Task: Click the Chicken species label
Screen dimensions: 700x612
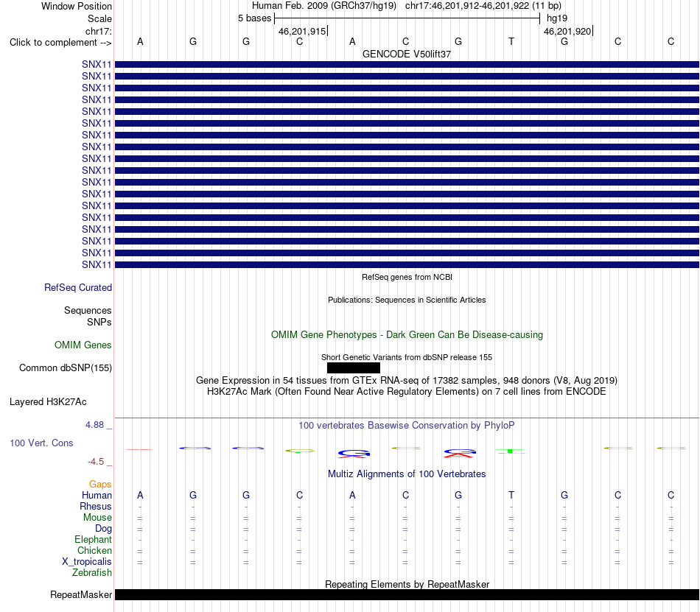Action: (94, 551)
